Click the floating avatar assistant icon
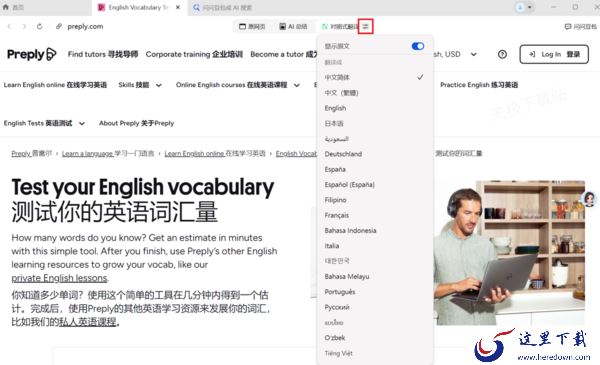 click(x=589, y=199)
